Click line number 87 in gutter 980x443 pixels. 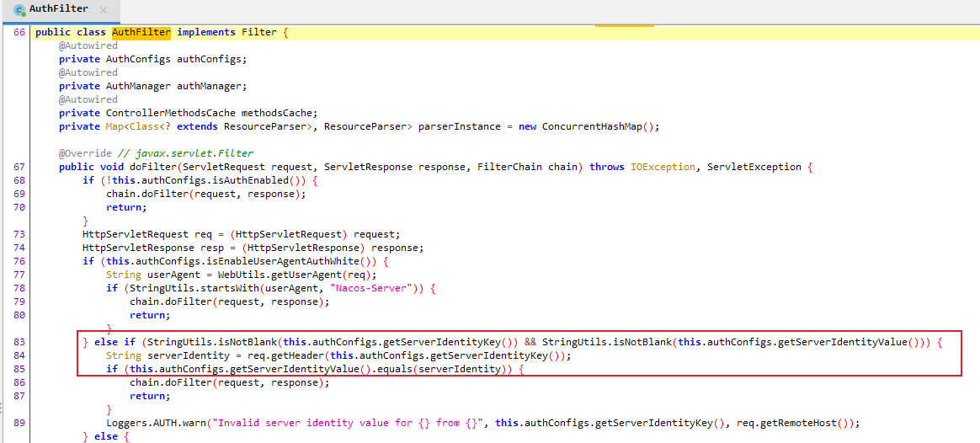coord(19,396)
